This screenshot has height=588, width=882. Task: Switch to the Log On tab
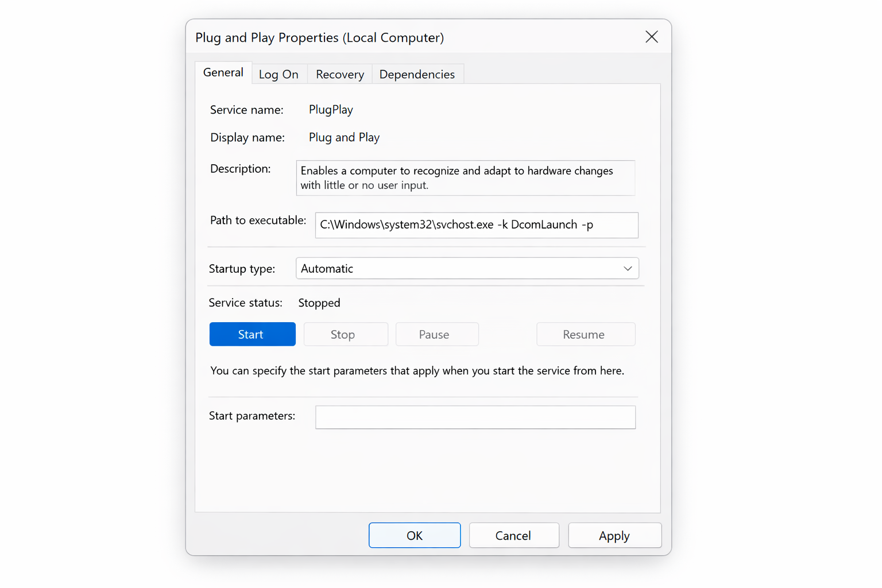coord(279,73)
